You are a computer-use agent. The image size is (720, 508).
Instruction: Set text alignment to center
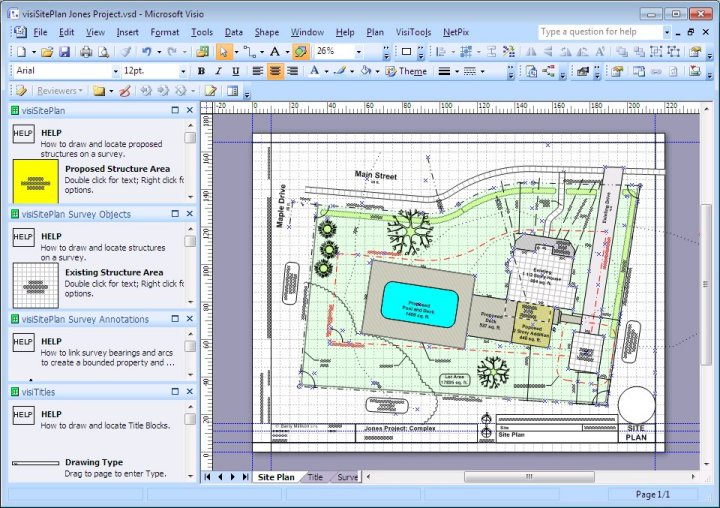[275, 71]
